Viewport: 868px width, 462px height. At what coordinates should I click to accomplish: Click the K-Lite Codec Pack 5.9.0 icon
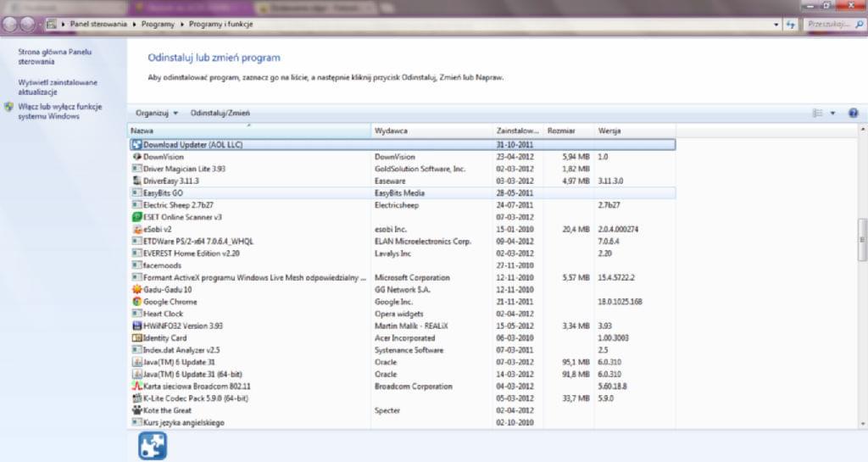click(136, 398)
